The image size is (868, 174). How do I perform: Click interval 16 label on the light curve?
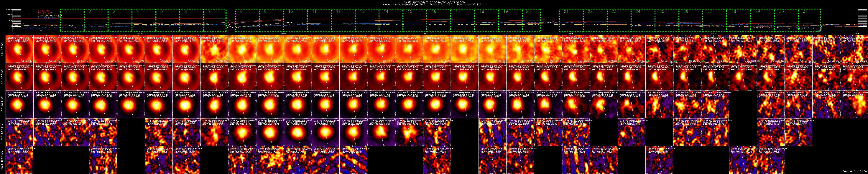click(x=434, y=11)
